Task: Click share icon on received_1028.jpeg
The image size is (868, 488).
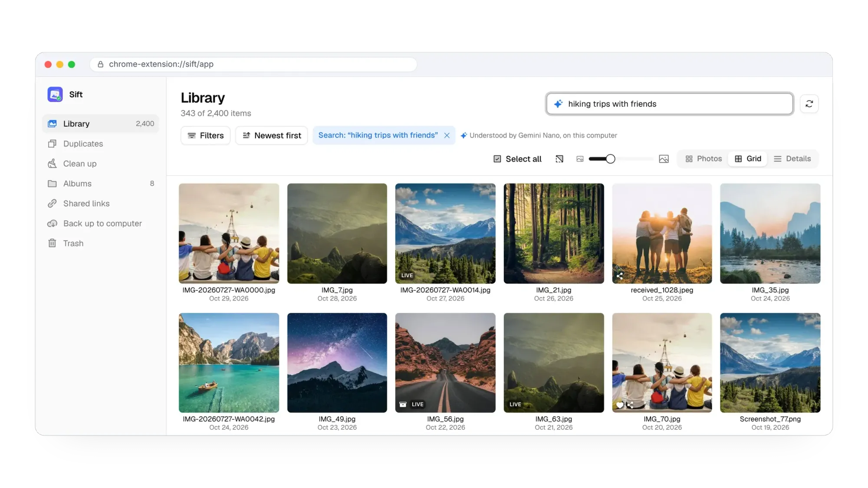Action: click(620, 275)
